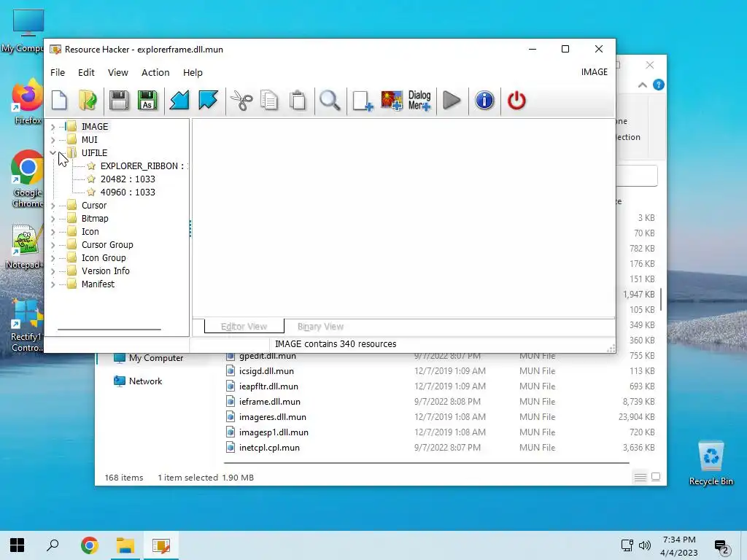Launch Chrome from the taskbar
This screenshot has width=747, height=560.
pyautogui.click(x=89, y=545)
